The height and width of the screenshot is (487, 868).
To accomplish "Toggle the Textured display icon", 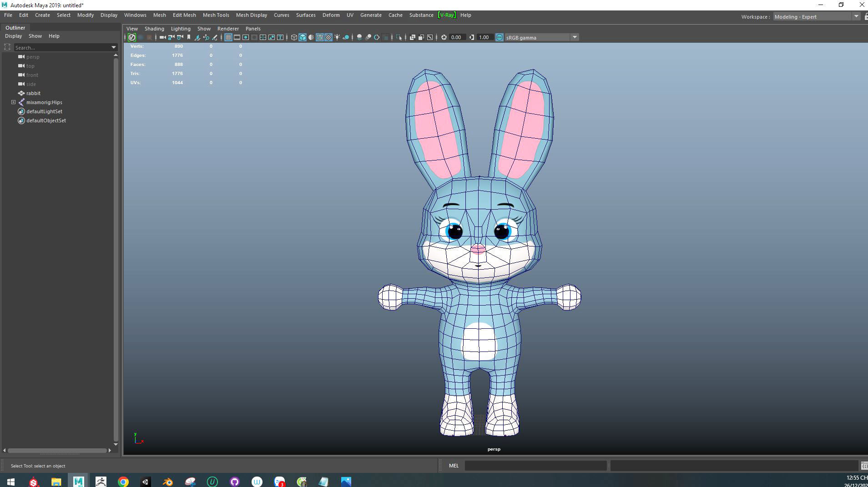I will [328, 37].
